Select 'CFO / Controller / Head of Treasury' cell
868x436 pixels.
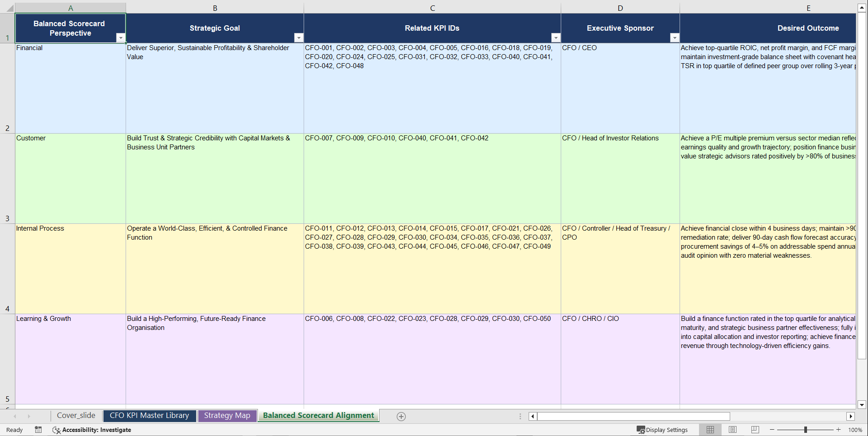620,269
